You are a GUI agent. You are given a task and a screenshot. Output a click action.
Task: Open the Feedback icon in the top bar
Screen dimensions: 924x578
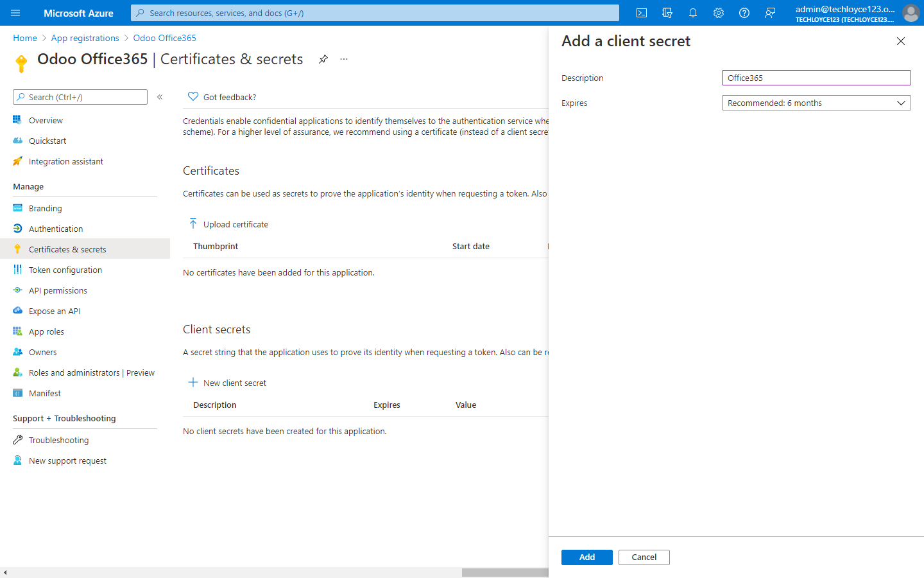(x=770, y=13)
